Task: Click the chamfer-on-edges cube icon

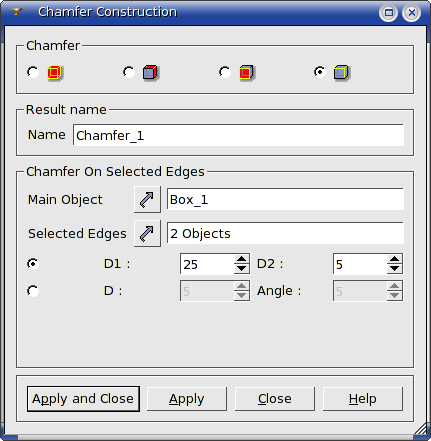Action: point(341,72)
